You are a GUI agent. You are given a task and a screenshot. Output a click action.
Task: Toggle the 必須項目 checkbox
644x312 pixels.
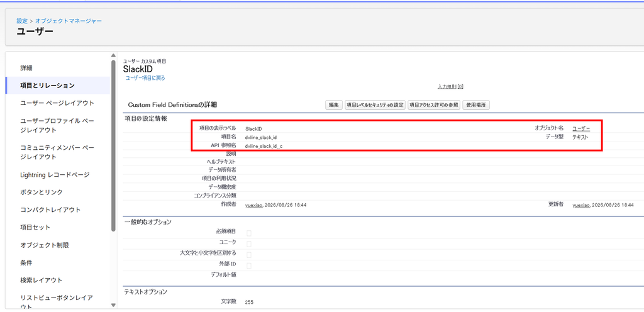pyautogui.click(x=249, y=233)
